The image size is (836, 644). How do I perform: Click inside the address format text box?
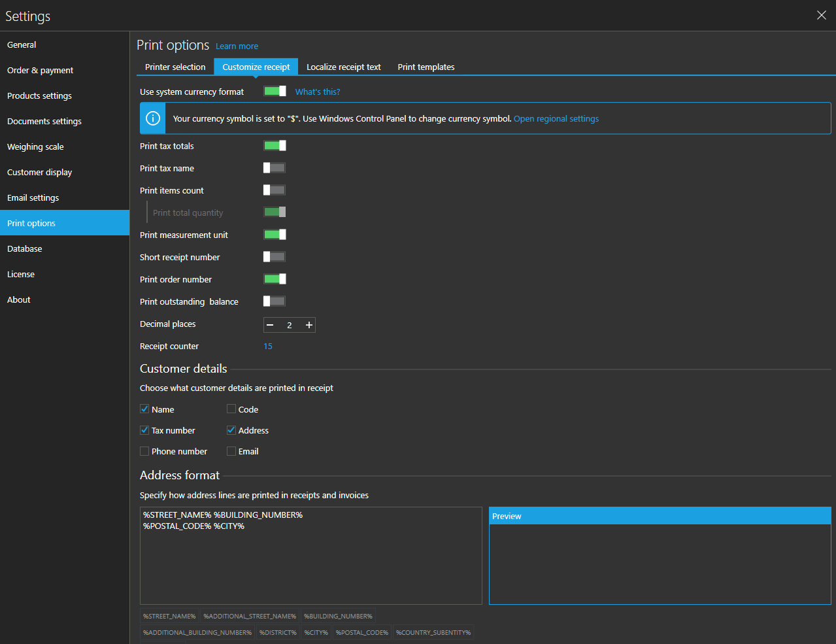point(311,556)
